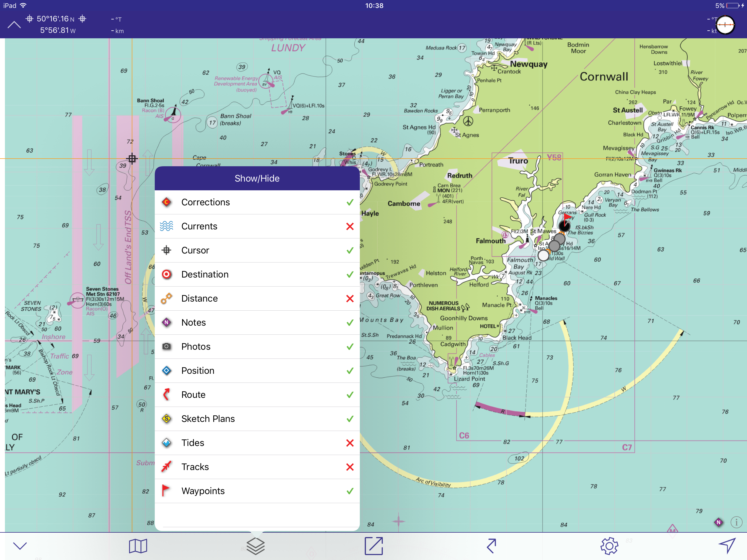Show the Tides overlay

(x=350, y=443)
